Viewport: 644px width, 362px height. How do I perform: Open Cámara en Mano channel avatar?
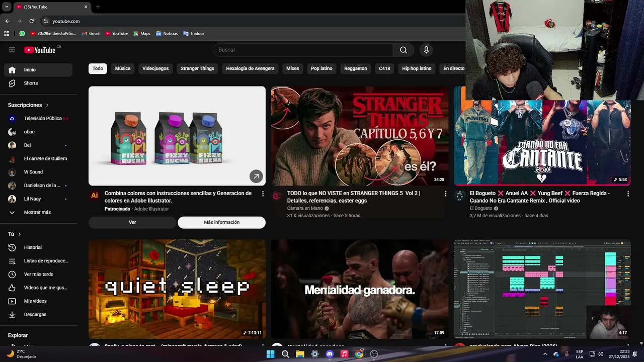tap(277, 196)
